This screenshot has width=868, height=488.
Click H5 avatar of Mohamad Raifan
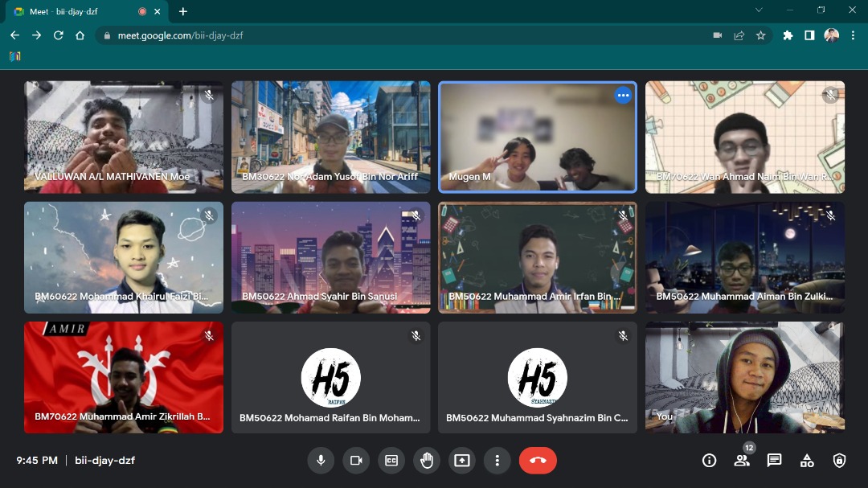(x=330, y=377)
